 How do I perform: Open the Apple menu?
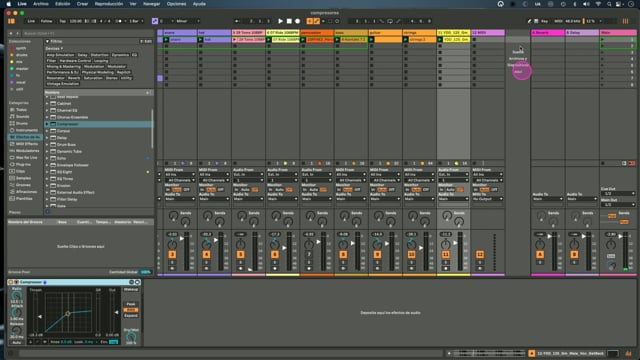[9, 4]
